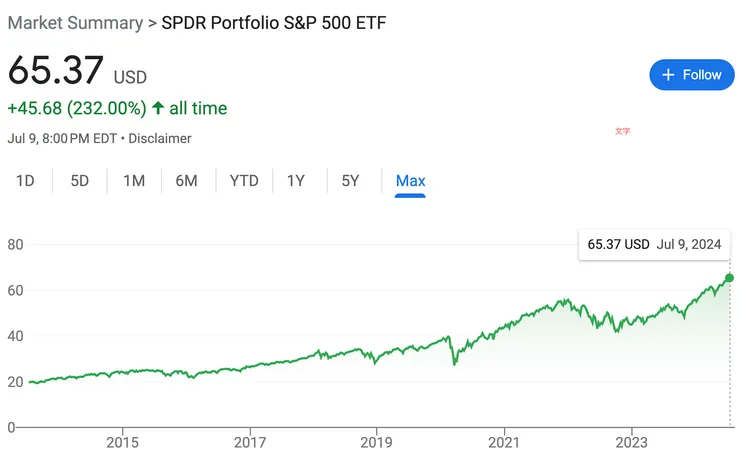Show the 1M chart view
The height and width of the screenshot is (457, 740).
pyautogui.click(x=134, y=181)
